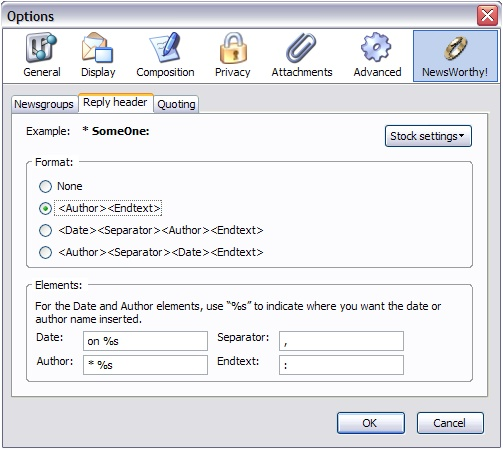Switch to the Quoting tab

176,104
